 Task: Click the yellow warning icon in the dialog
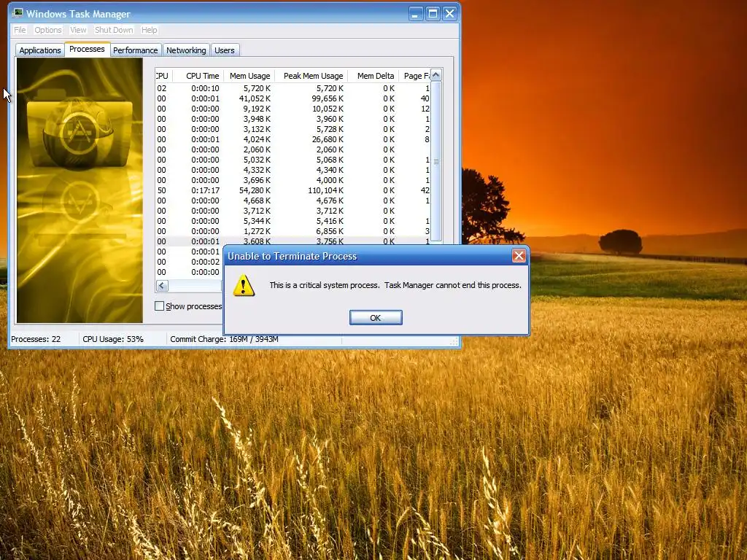coord(244,285)
